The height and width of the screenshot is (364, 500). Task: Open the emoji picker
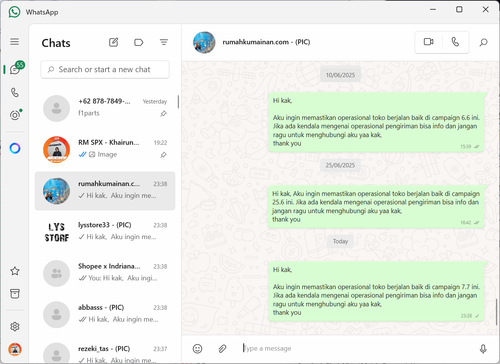pos(197,349)
